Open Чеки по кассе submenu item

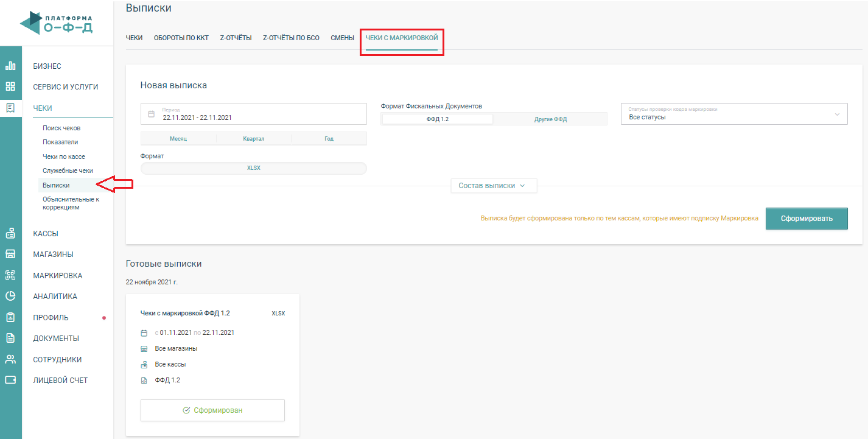64,156
